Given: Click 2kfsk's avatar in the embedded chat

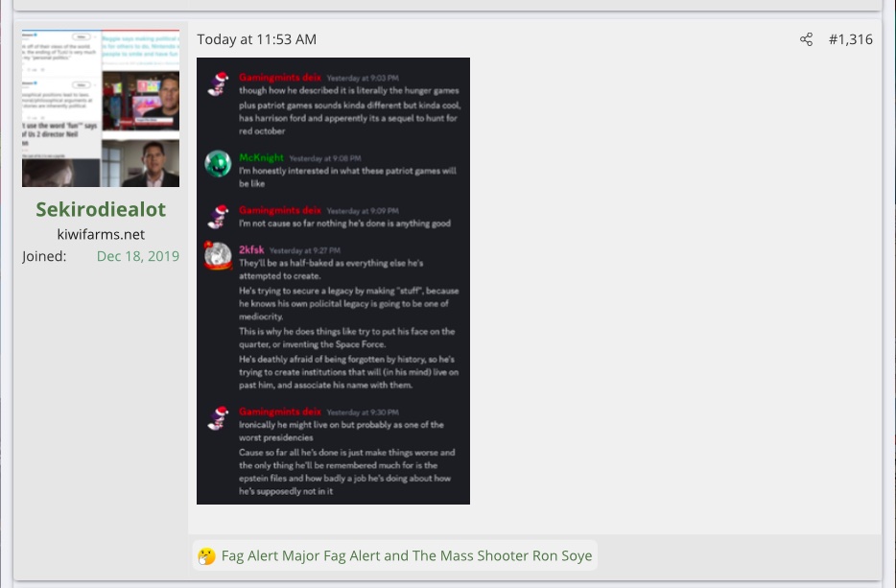Looking at the screenshot, I should (218, 256).
